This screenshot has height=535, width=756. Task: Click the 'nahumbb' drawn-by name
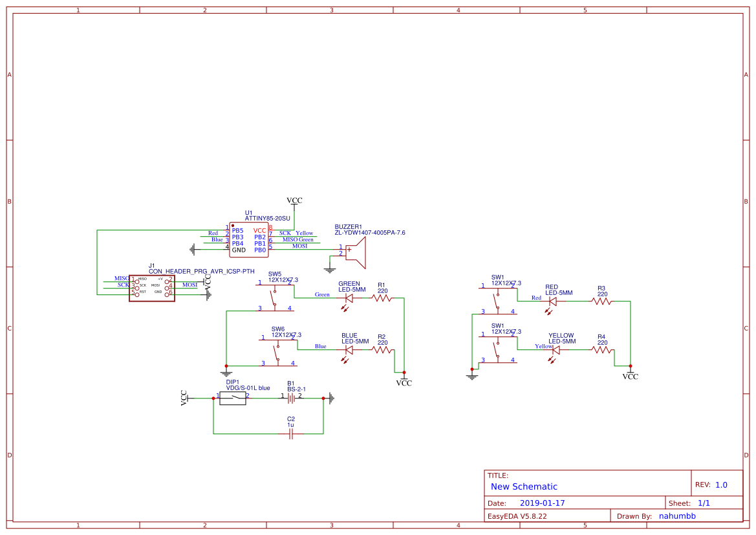(x=677, y=516)
